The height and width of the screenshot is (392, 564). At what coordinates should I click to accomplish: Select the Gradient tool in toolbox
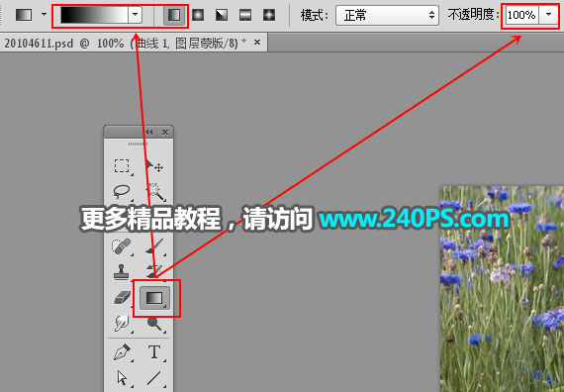[154, 298]
